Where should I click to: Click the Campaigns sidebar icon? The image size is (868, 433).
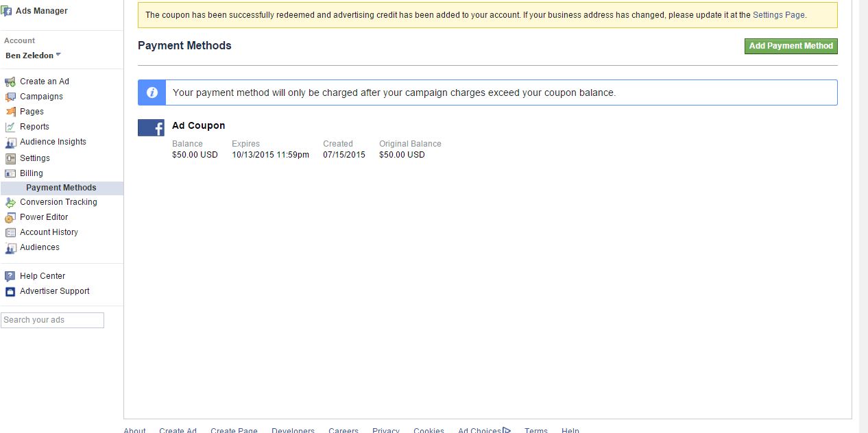(10, 97)
